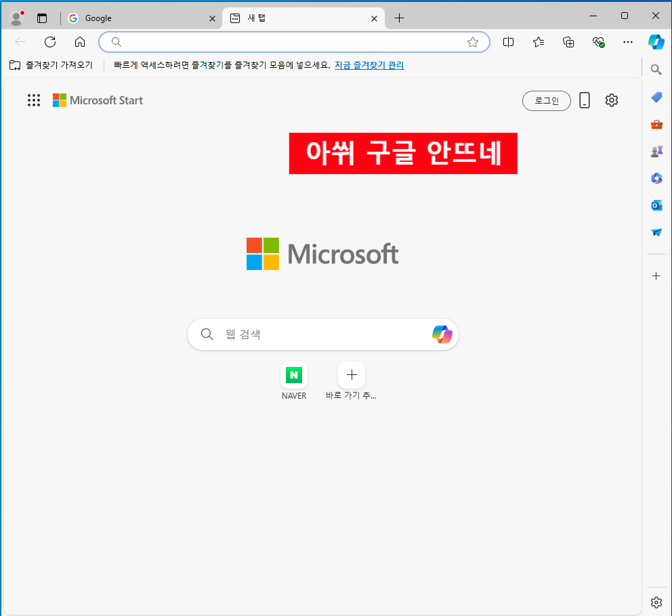
Task: Open the app launcher grid icon
Action: 34,100
